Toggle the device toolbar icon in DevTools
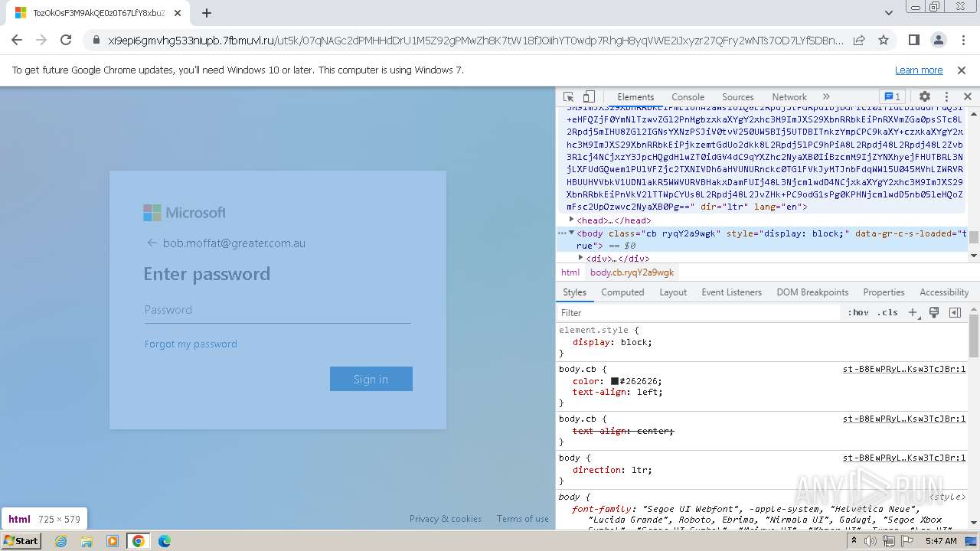Image resolution: width=980 pixels, height=551 pixels. click(589, 97)
